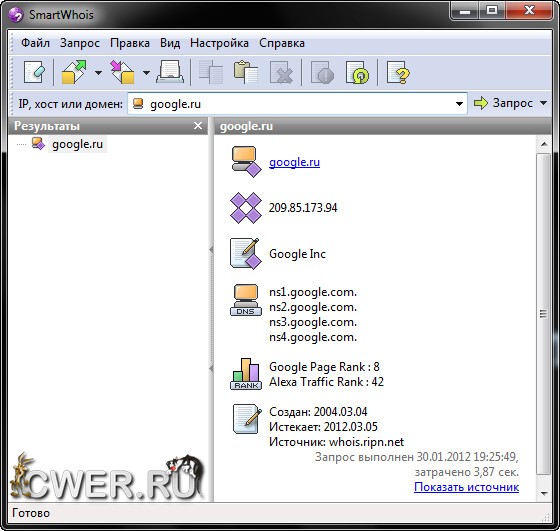The image size is (560, 531).
Task: Click the Paste toolbar icon
Action: click(246, 72)
